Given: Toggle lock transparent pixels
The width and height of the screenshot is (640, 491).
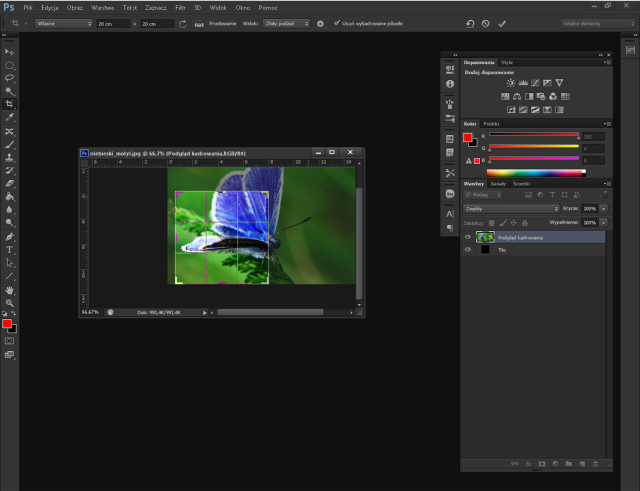Looking at the screenshot, I should (491, 223).
